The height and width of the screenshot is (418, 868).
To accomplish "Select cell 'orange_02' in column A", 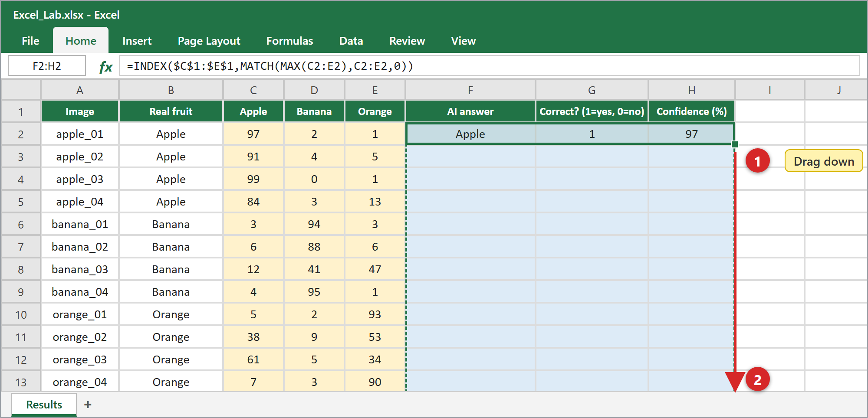I will click(x=80, y=337).
